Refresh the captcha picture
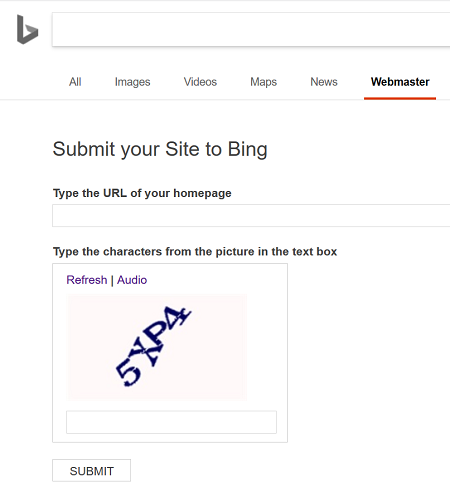Image resolution: width=450 pixels, height=497 pixels. [87, 280]
